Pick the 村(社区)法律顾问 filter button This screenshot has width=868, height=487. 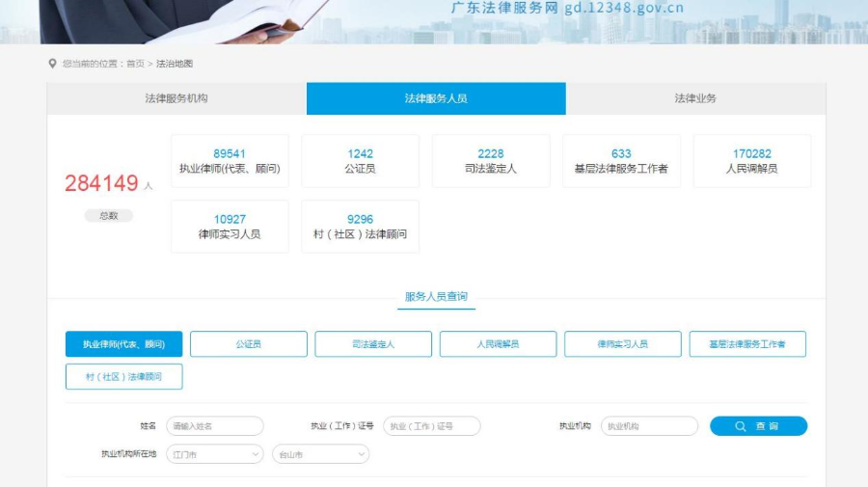[x=123, y=377]
